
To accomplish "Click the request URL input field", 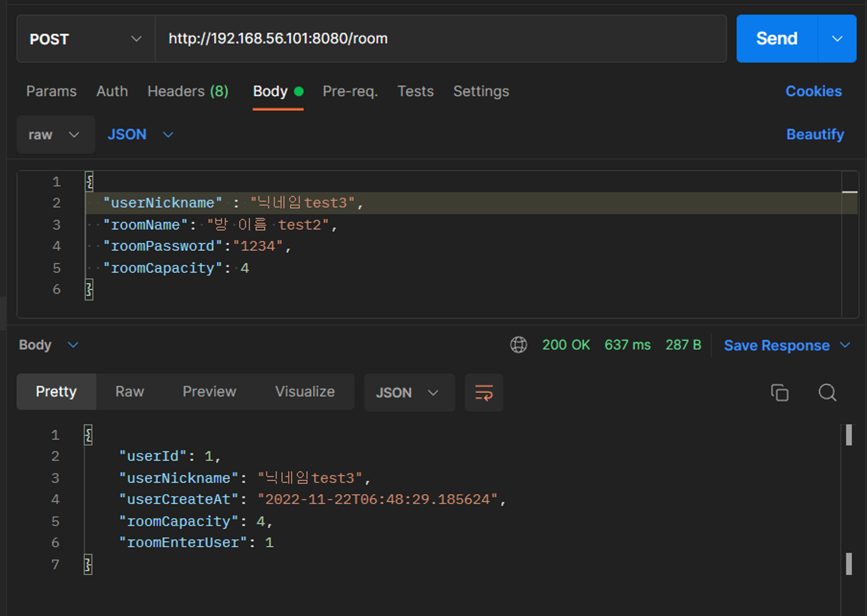I will coord(441,39).
